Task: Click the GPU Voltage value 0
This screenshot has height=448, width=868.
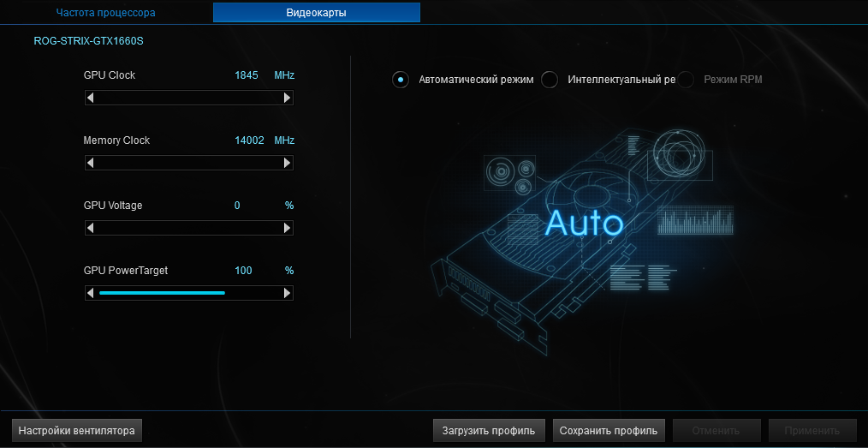Action: pos(237,206)
